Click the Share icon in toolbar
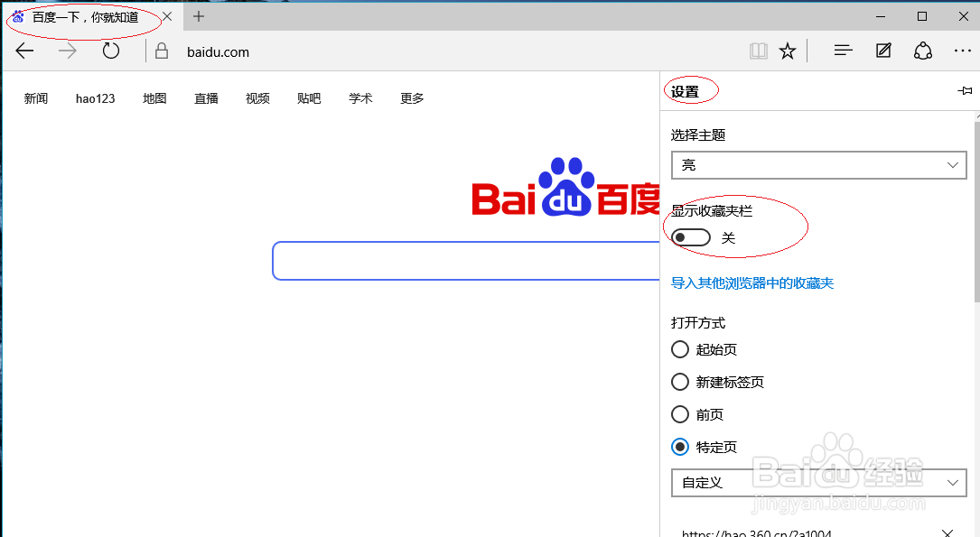This screenshot has height=537, width=980. [x=923, y=51]
